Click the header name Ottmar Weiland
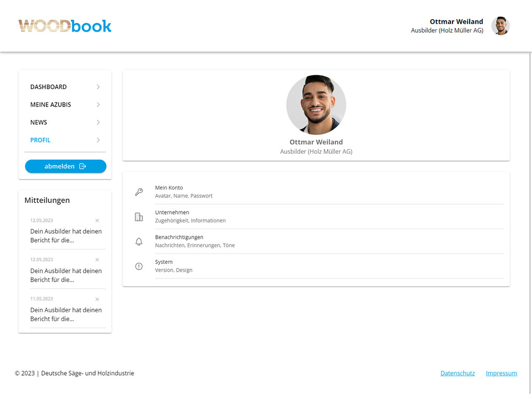532x399 pixels. point(456,22)
